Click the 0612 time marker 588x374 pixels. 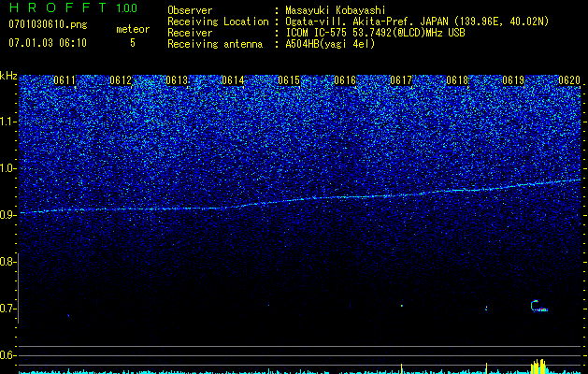(121, 80)
